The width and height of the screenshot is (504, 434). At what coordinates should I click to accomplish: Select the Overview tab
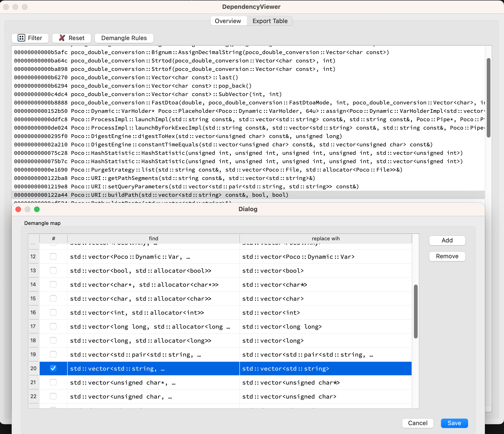pyautogui.click(x=228, y=21)
